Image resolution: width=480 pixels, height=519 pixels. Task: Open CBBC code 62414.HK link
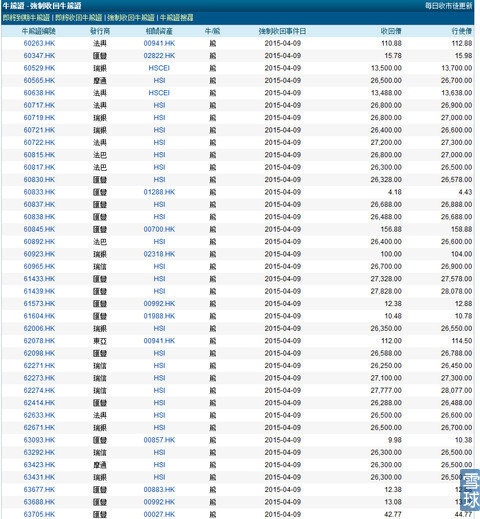point(39,403)
